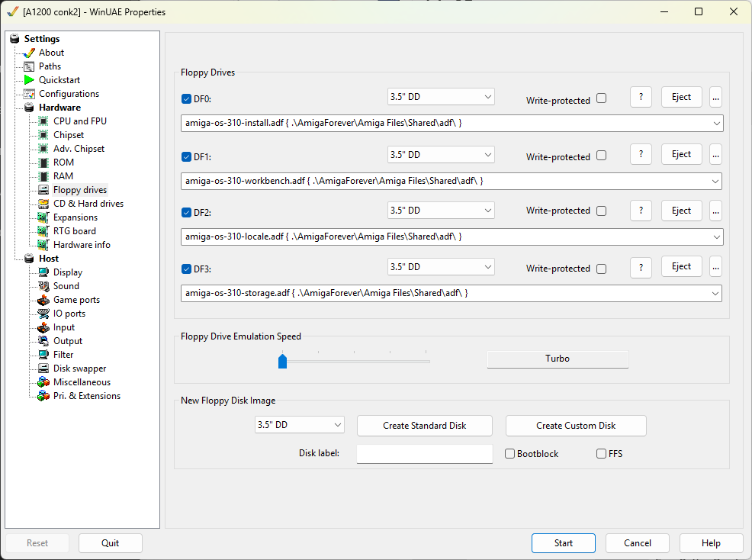Click the Disk label text field
Viewport: 752px width, 560px height.
click(424, 453)
